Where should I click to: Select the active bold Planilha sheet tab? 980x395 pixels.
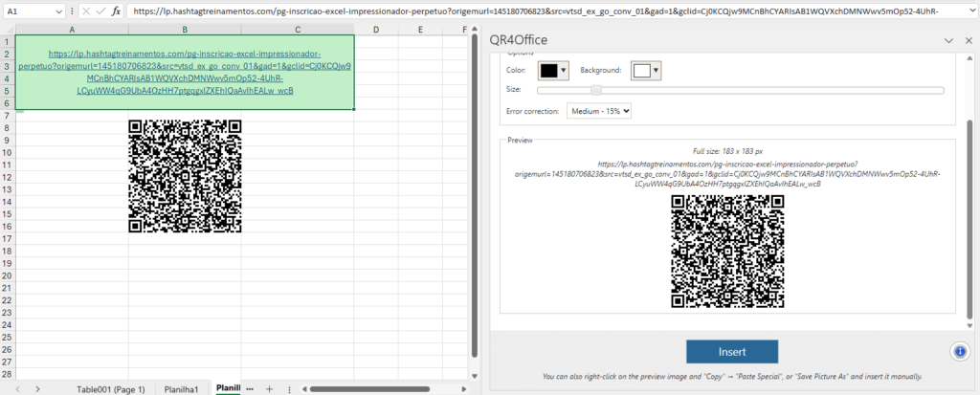pos(228,388)
